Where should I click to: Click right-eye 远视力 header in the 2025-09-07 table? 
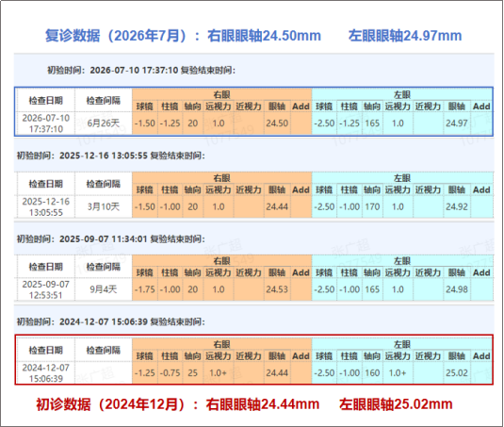coord(219,272)
